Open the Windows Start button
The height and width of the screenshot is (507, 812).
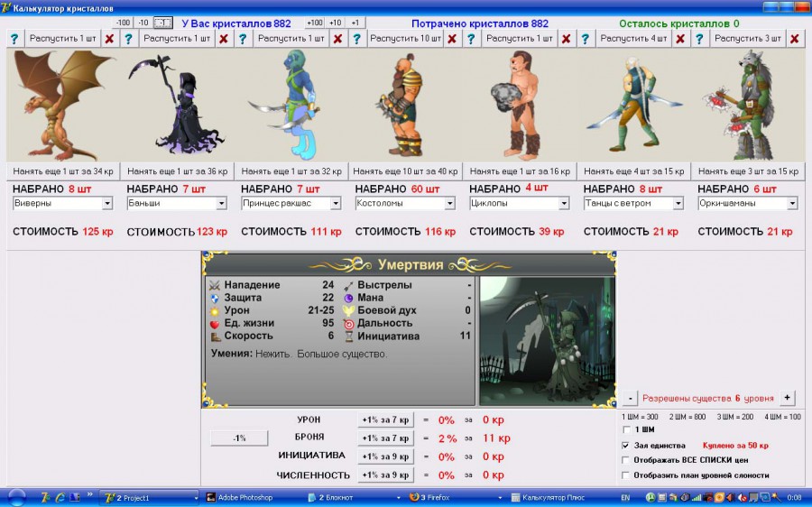pos(16,497)
